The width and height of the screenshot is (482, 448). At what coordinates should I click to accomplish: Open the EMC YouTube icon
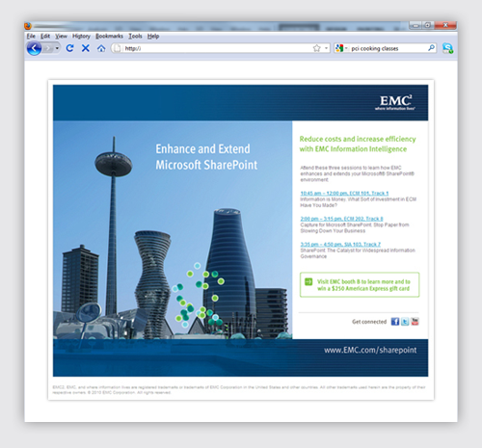click(x=415, y=322)
